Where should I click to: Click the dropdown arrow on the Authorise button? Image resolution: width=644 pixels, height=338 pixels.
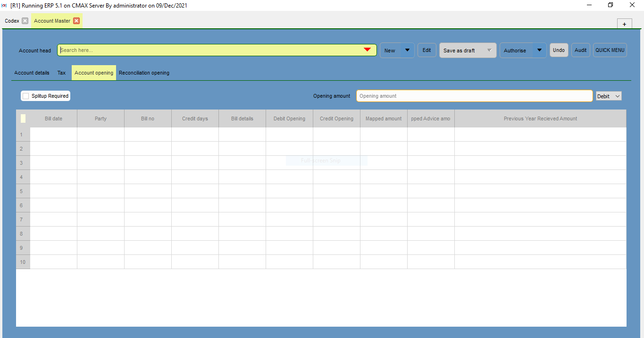pos(539,50)
